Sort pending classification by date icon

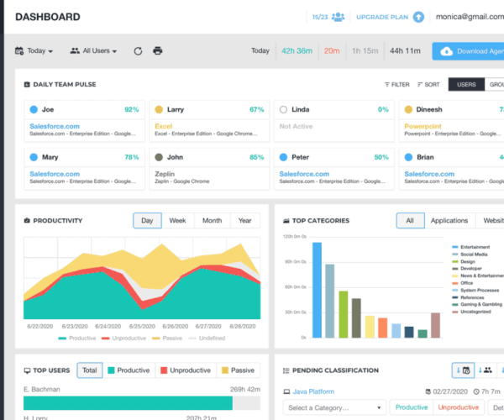462,370
